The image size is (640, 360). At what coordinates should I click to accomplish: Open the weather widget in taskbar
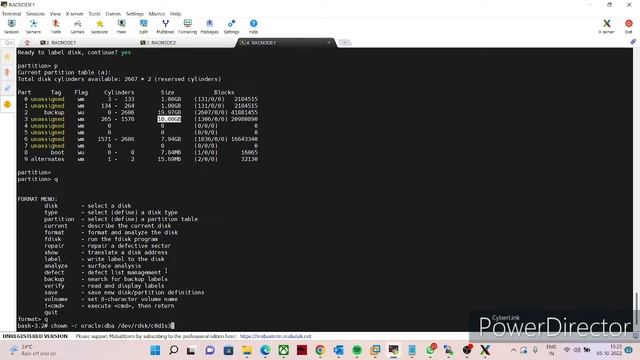pyautogui.click(x=33, y=350)
